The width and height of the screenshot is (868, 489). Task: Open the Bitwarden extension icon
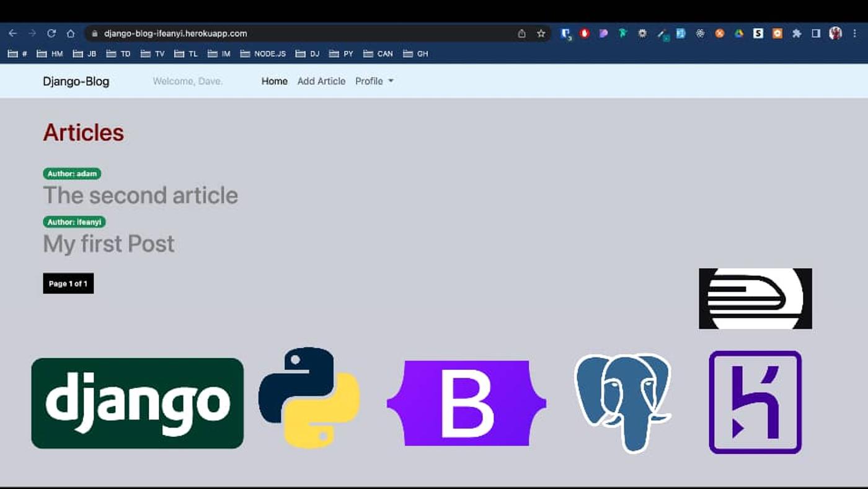[565, 34]
